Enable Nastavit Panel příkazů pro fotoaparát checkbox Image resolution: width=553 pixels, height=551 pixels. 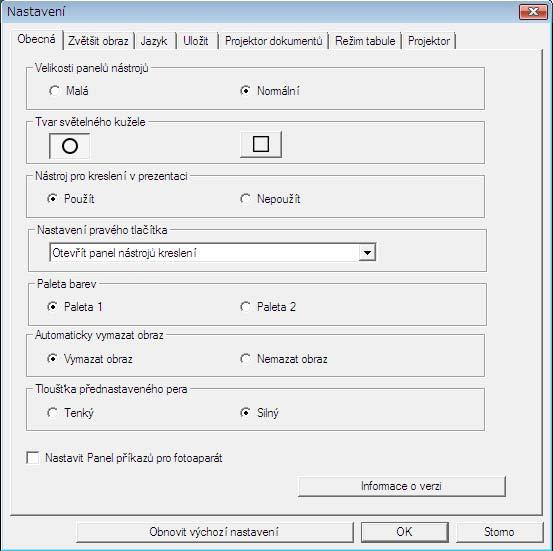click(33, 458)
